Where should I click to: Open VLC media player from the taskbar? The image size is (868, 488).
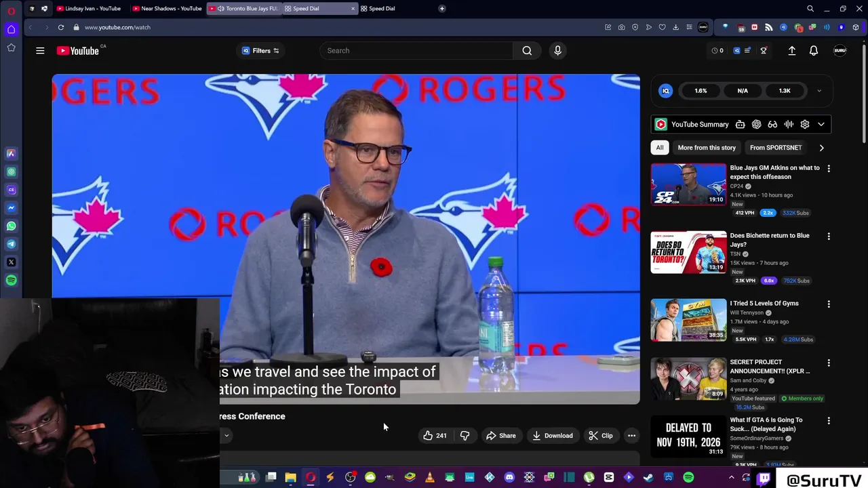[x=429, y=478]
